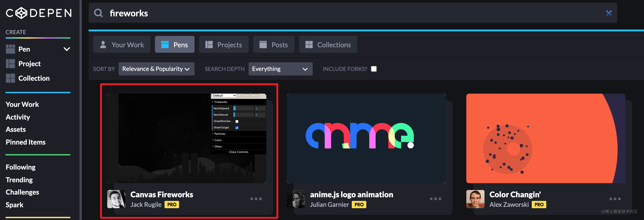Click New in the controls preview
This screenshot has height=220, width=644.
[x=255, y=95]
